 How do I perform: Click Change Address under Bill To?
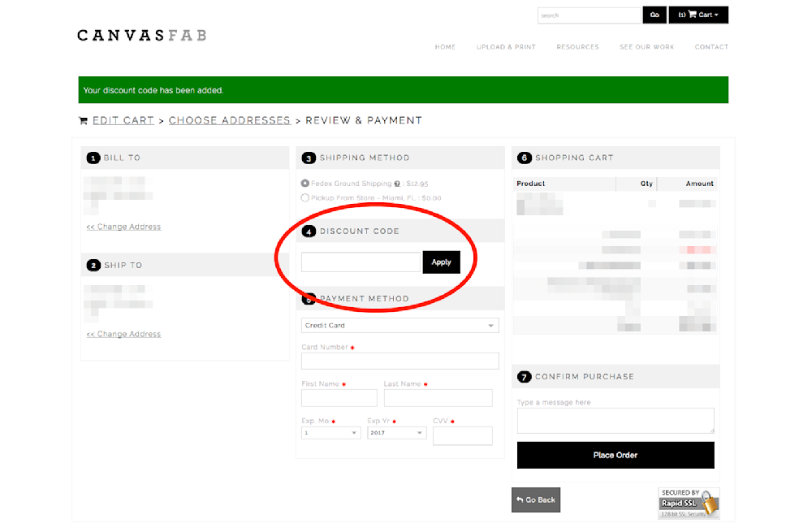click(x=123, y=227)
